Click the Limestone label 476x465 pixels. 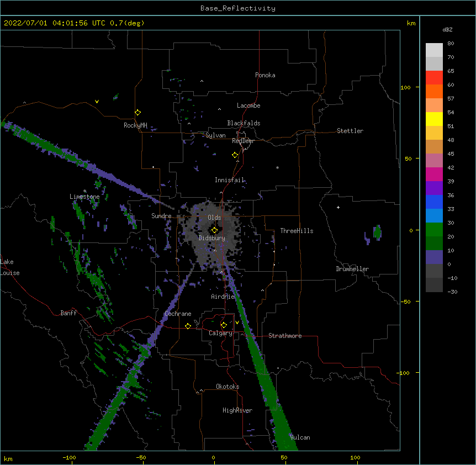84,197
